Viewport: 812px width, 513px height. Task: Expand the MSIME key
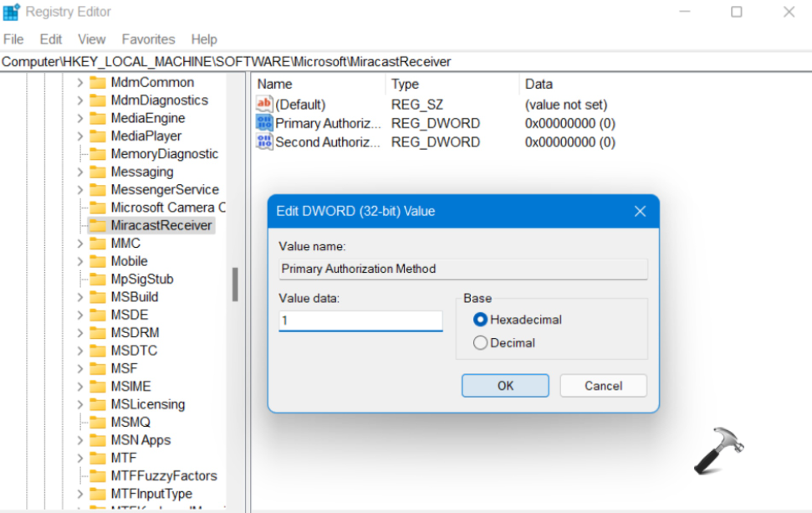click(79, 387)
